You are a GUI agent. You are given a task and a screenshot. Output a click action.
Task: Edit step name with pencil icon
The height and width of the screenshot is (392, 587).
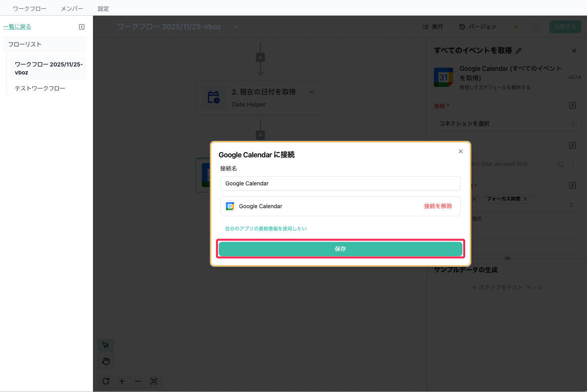pyautogui.click(x=518, y=51)
